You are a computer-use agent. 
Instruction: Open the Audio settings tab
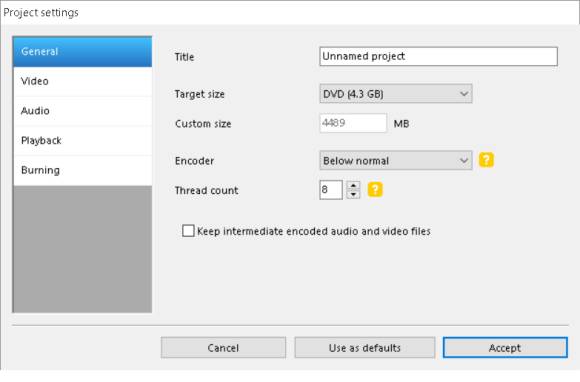tap(82, 111)
